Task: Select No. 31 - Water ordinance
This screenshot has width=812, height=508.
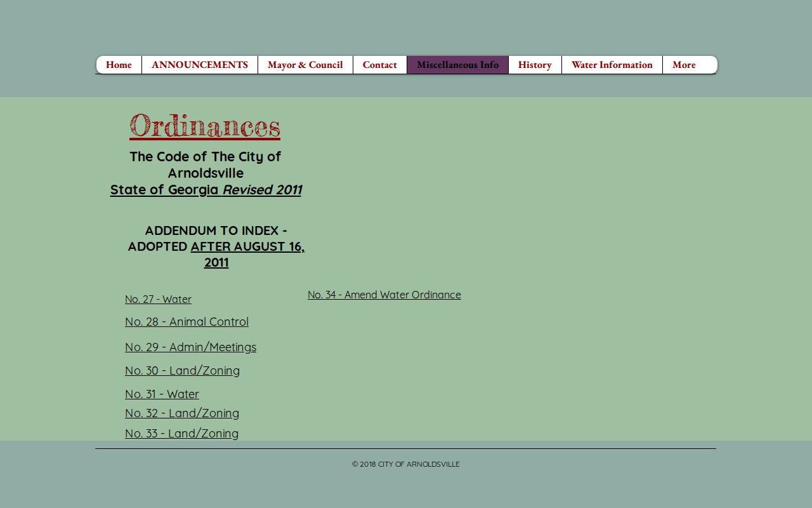Action: (162, 394)
